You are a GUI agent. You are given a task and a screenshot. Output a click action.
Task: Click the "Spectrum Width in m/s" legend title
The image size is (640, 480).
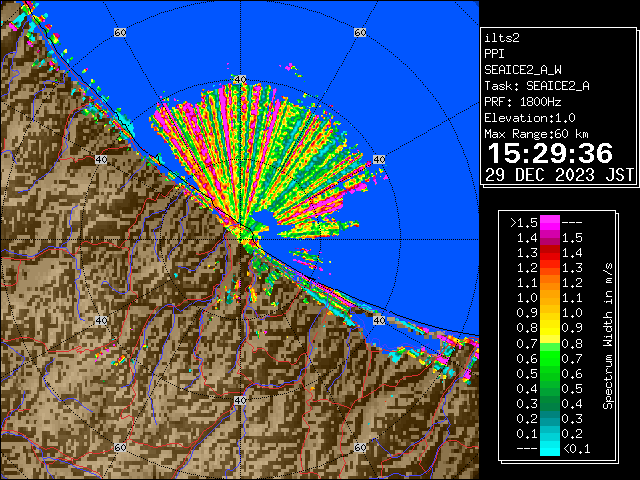click(608, 336)
